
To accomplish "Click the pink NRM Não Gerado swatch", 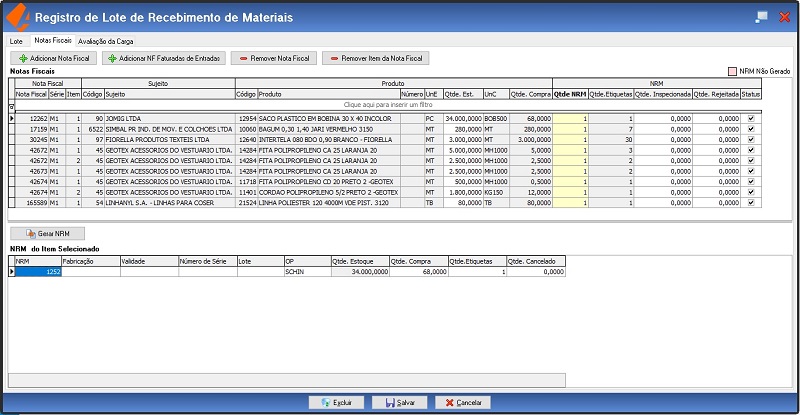I will point(732,72).
